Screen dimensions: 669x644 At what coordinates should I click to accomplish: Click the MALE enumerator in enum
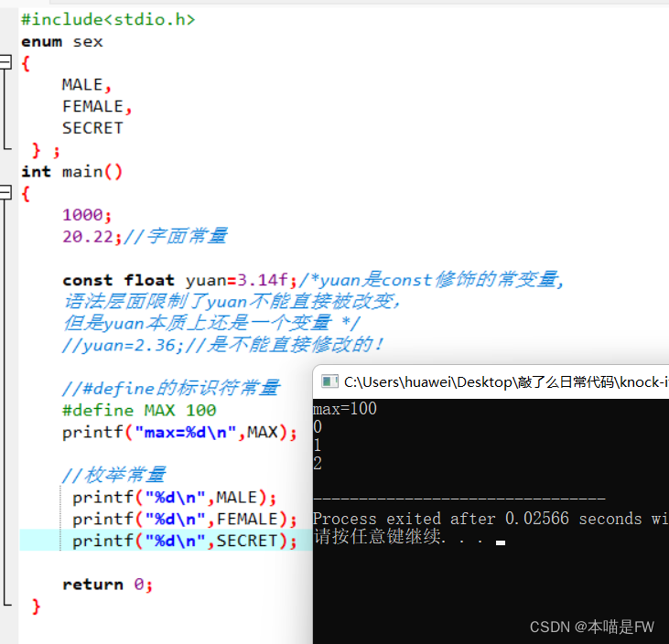[x=82, y=84]
